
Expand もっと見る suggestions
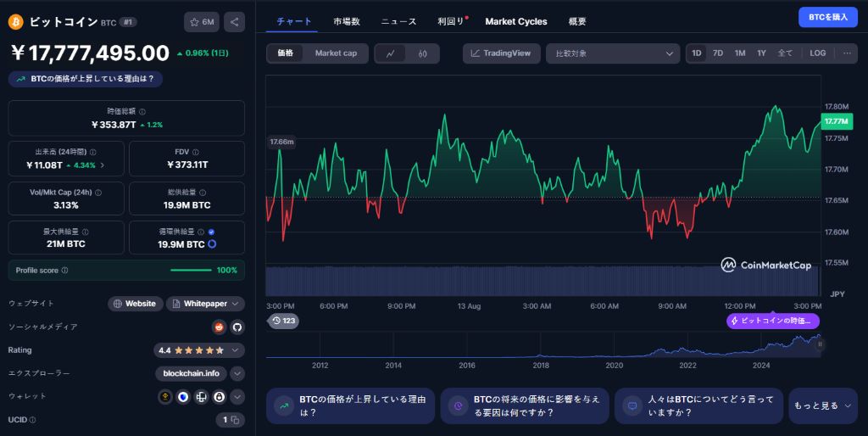click(x=822, y=406)
